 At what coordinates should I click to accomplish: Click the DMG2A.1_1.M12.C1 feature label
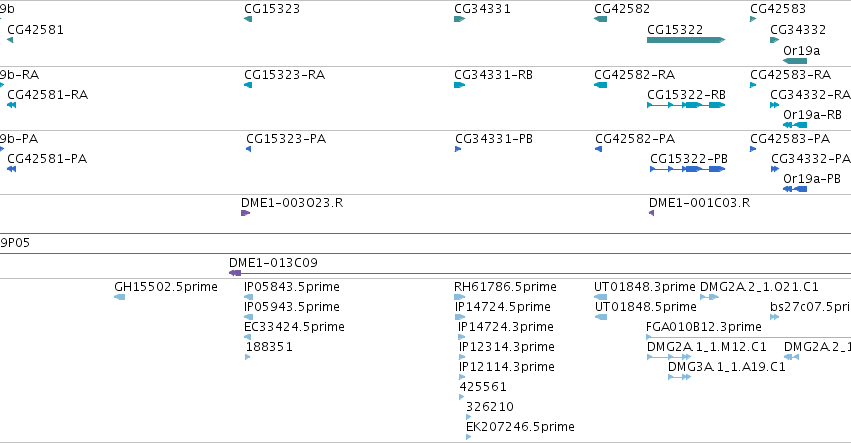(x=707, y=346)
